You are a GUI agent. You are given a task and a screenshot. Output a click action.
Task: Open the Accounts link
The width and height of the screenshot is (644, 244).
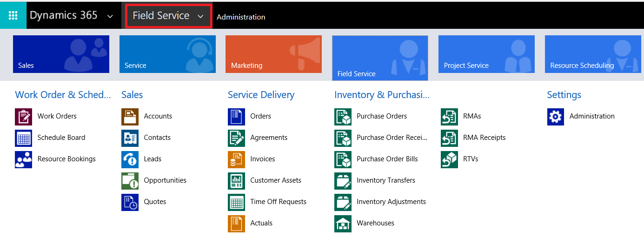tap(158, 116)
